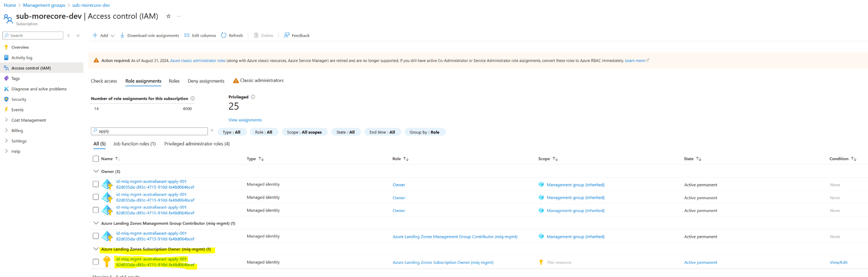Toggle the select-all checkbox in Name header
The image size is (868, 277).
(x=96, y=158)
